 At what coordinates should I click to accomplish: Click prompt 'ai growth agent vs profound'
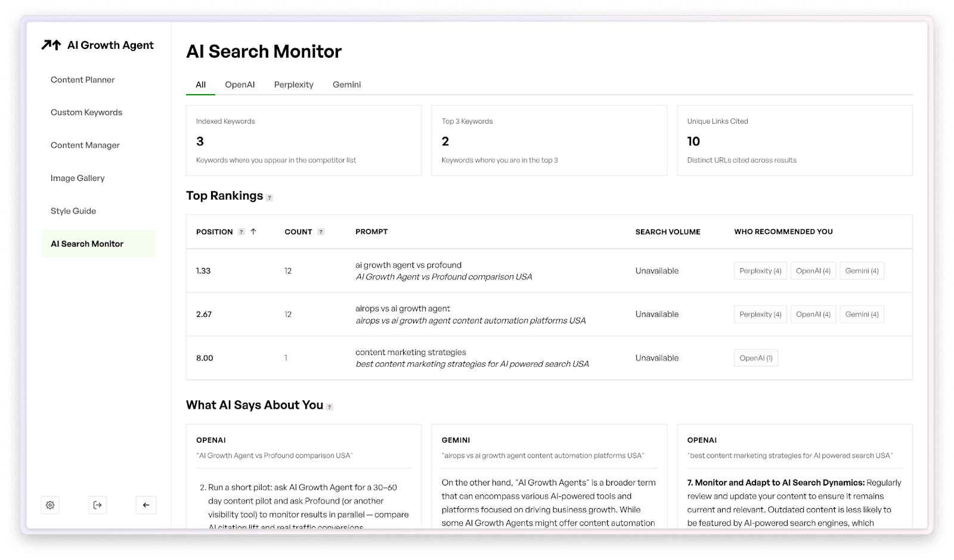[408, 265]
